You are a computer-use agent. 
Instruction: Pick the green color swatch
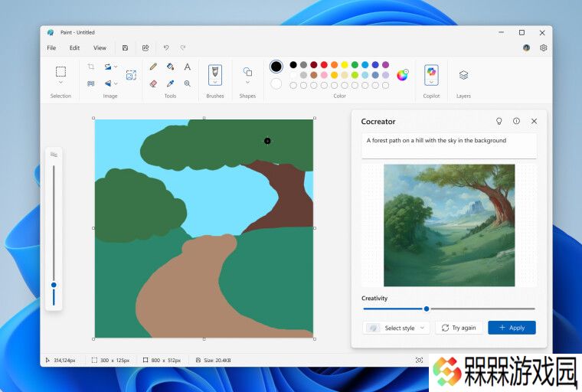(x=355, y=65)
